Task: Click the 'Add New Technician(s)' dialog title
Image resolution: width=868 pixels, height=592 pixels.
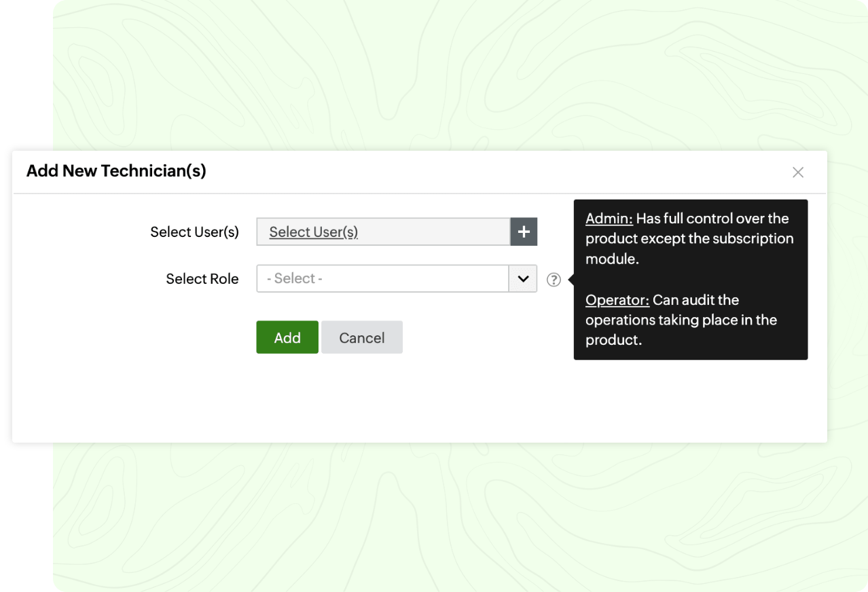Action: pyautogui.click(x=116, y=171)
